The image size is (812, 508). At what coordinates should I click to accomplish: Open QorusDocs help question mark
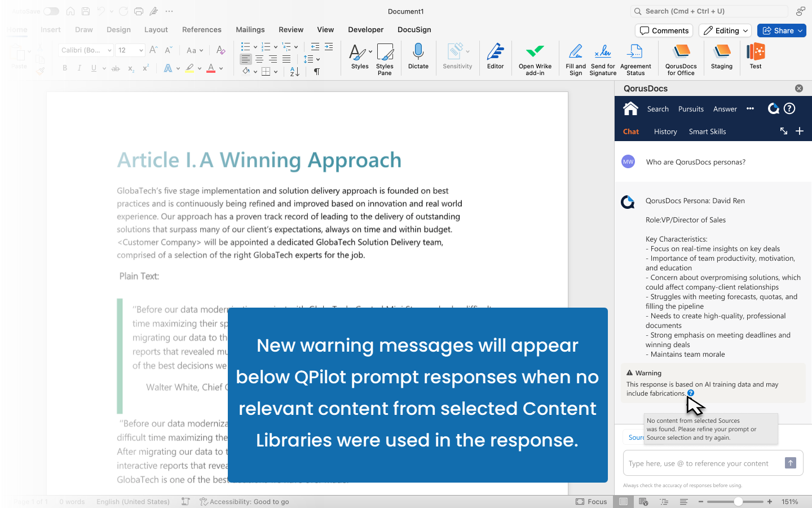[789, 108]
